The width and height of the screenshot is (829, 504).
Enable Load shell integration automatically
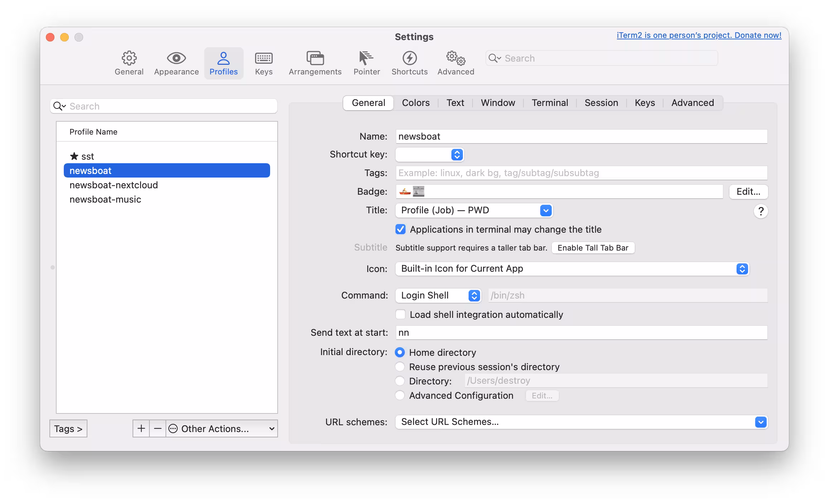tap(400, 314)
